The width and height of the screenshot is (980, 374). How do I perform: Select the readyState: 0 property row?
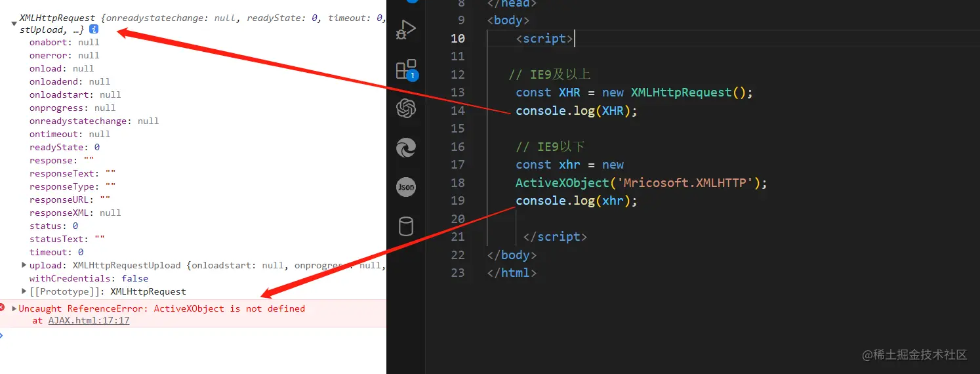(64, 147)
